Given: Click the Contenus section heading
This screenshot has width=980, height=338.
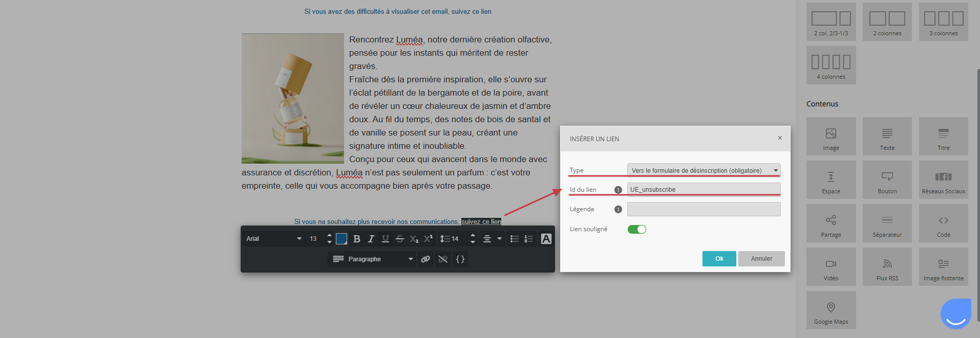Looking at the screenshot, I should pos(822,104).
